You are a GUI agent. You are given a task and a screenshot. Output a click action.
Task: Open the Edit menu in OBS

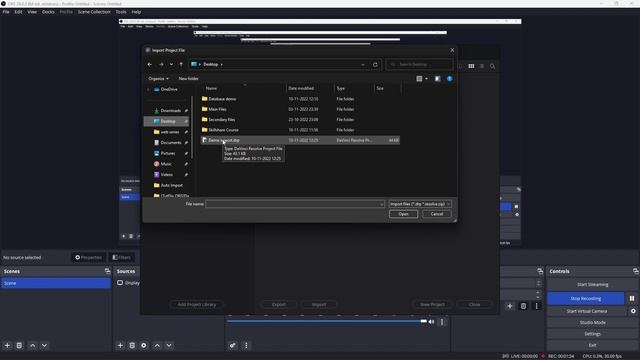(18, 12)
